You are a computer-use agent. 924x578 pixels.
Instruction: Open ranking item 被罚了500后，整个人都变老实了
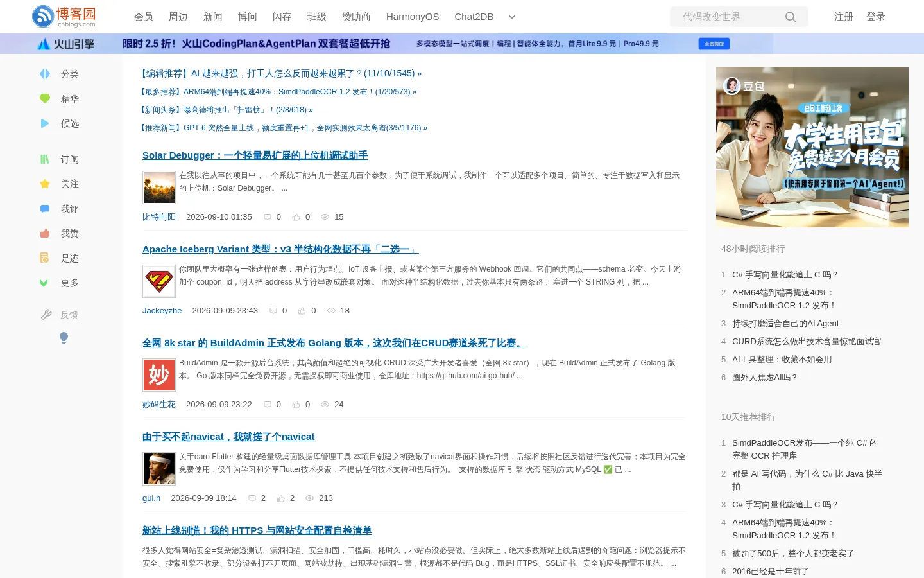[793, 554]
